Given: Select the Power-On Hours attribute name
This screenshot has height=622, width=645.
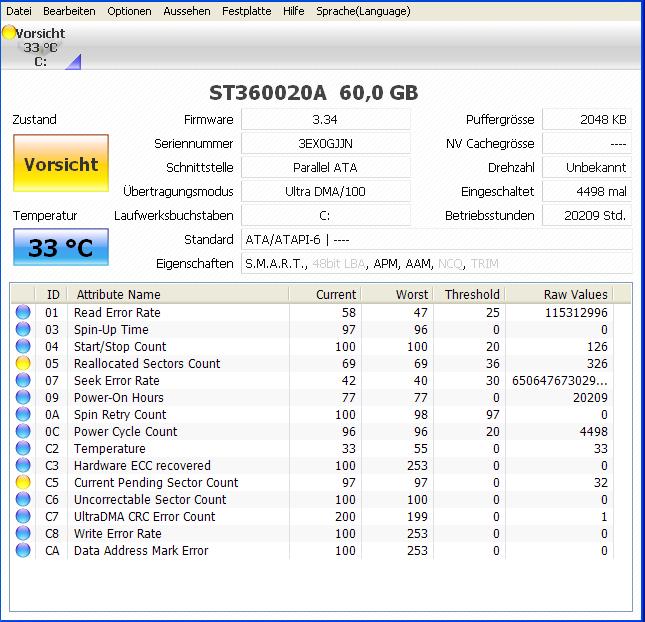Looking at the screenshot, I should [x=118, y=397].
